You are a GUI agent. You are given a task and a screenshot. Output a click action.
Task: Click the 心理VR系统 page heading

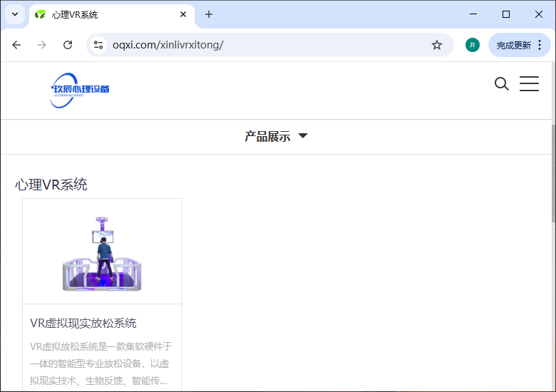51,185
